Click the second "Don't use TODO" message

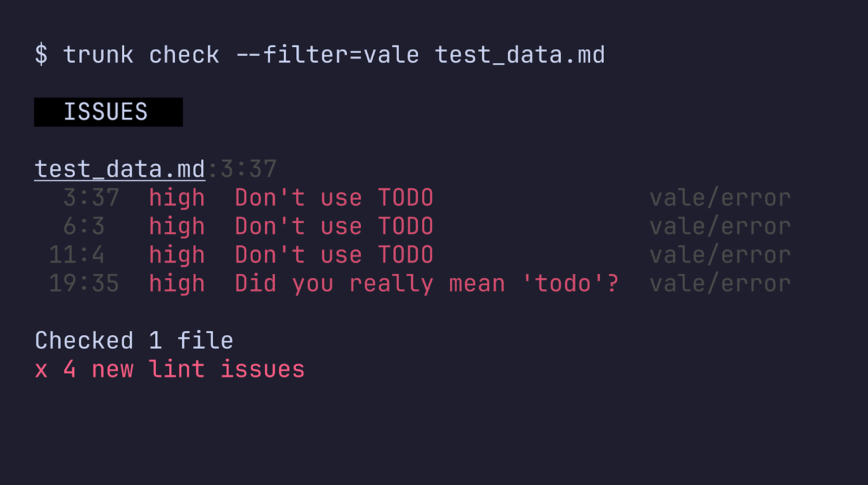click(334, 227)
